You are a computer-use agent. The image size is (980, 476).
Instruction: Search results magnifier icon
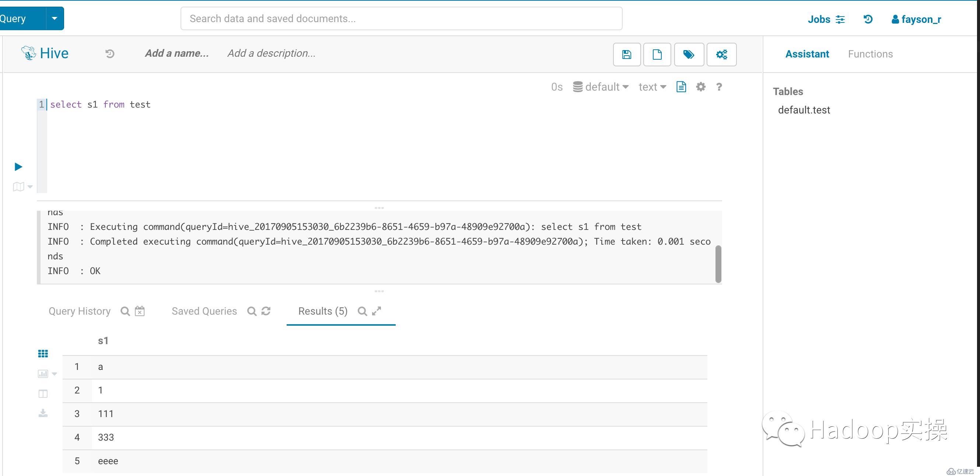(x=362, y=311)
